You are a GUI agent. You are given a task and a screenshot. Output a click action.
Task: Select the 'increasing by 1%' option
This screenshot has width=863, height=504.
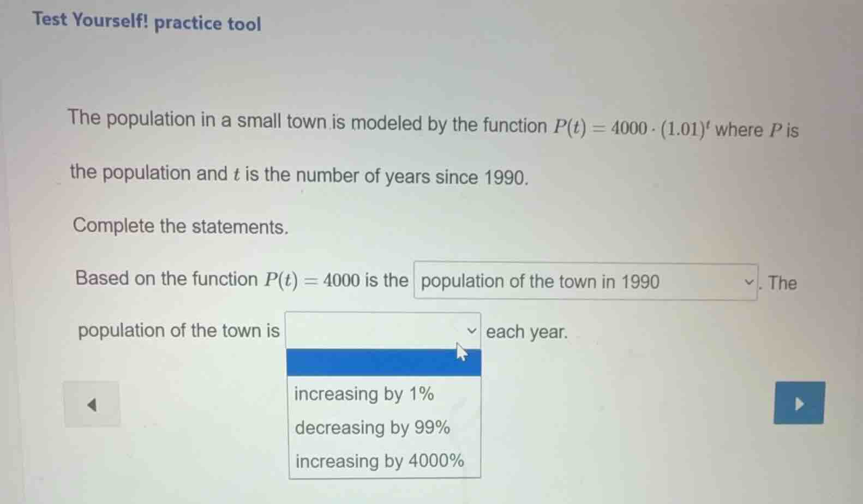tap(364, 394)
